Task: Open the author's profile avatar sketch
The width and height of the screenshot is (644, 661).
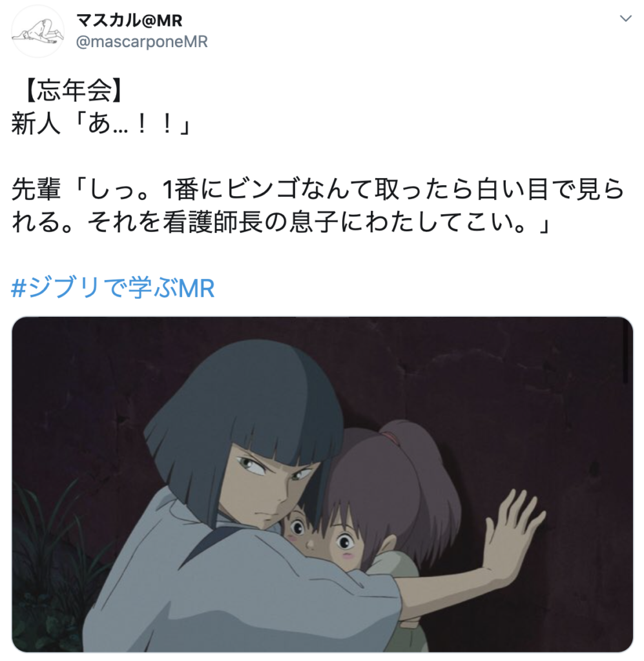Action: click(x=37, y=32)
